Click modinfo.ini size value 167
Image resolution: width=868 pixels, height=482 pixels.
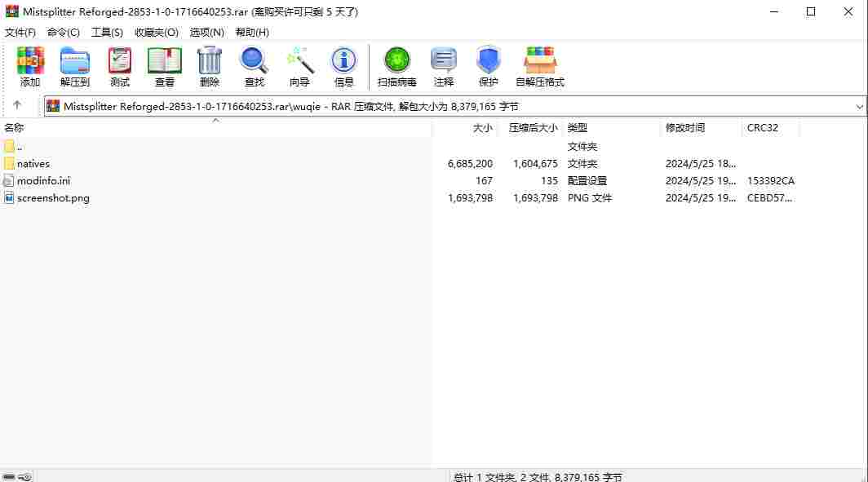[484, 181]
